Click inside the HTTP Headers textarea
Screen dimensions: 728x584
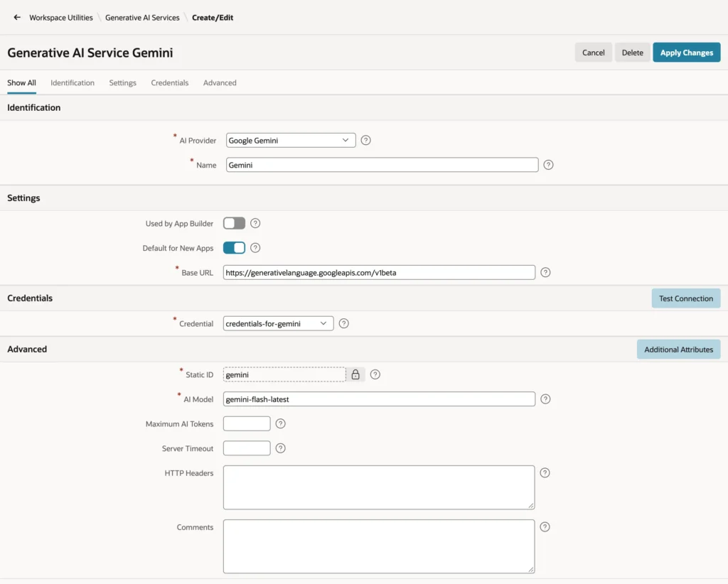tap(379, 487)
